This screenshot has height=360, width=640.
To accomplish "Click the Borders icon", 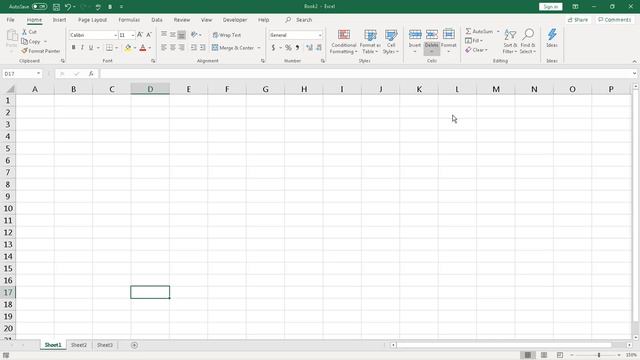I will click(109, 48).
